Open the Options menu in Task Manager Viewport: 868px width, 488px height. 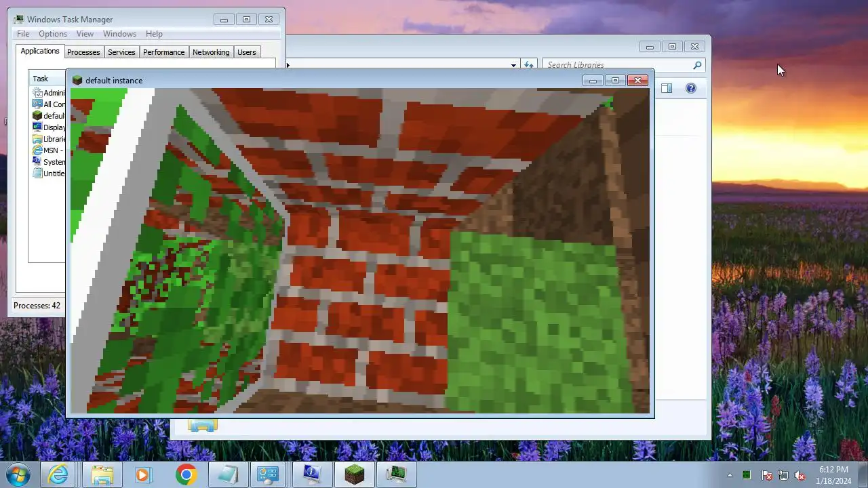[52, 34]
